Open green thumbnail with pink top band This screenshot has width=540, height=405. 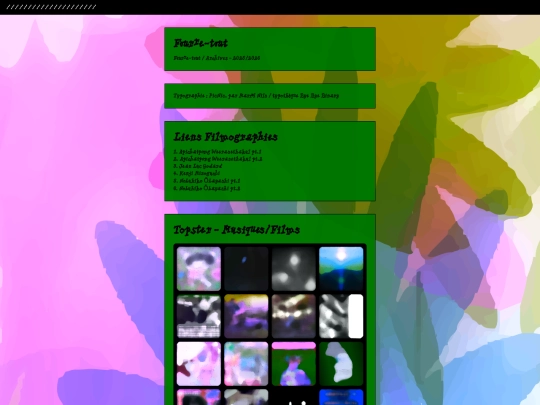tap(294, 364)
